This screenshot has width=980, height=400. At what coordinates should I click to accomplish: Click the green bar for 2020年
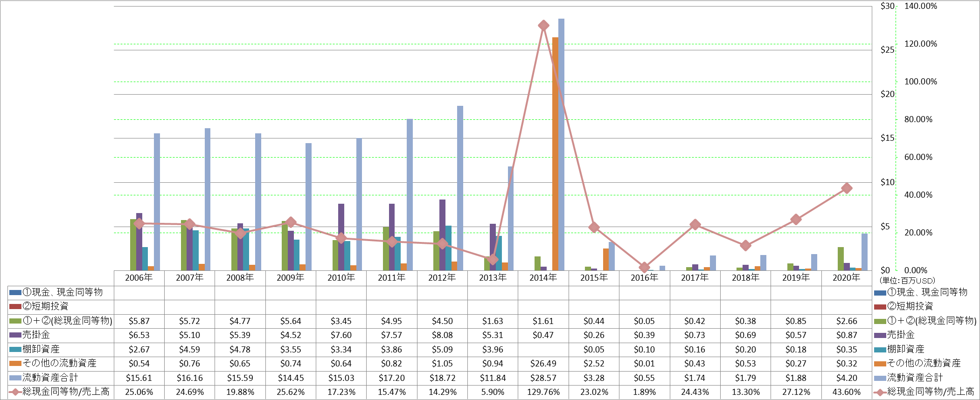click(841, 259)
